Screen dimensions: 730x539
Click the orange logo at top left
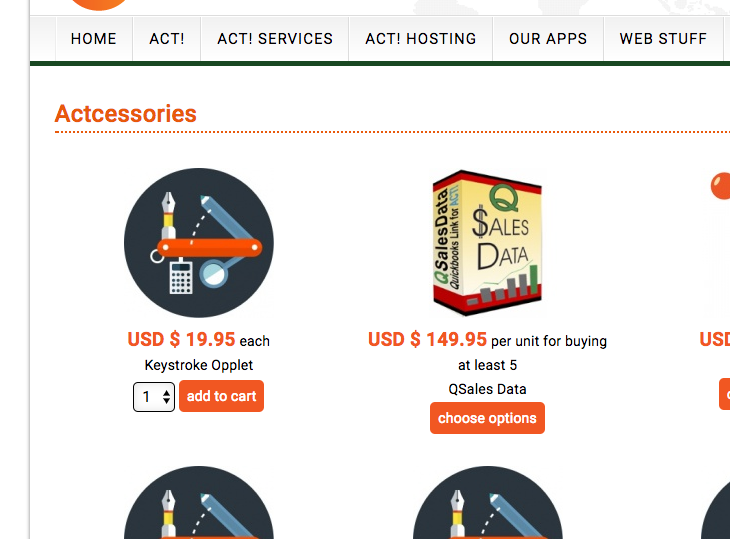click(x=99, y=4)
